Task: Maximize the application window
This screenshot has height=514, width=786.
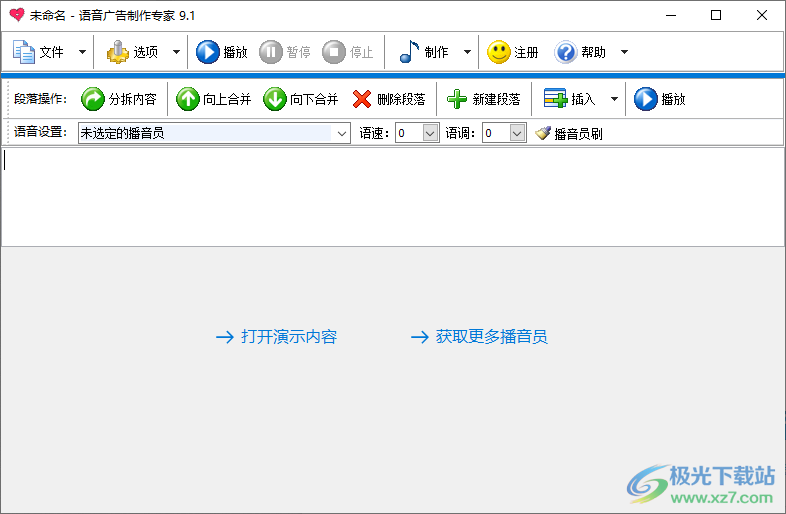Action: pos(716,15)
